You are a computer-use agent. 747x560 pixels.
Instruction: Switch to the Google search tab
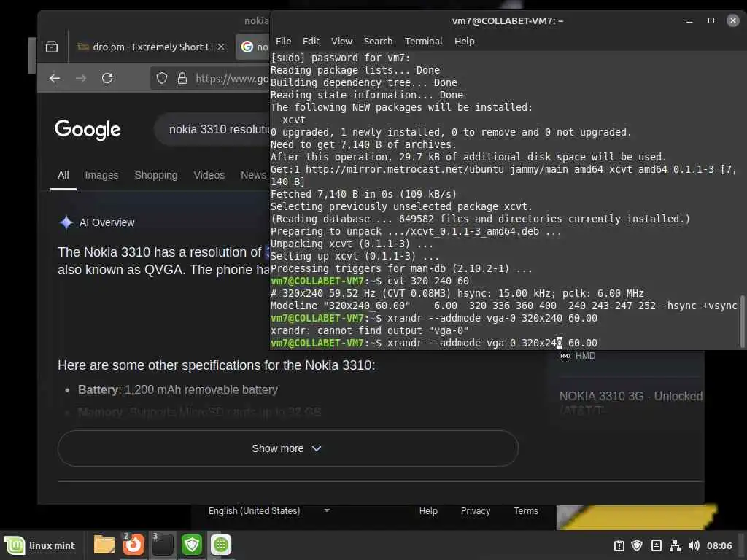click(253, 47)
